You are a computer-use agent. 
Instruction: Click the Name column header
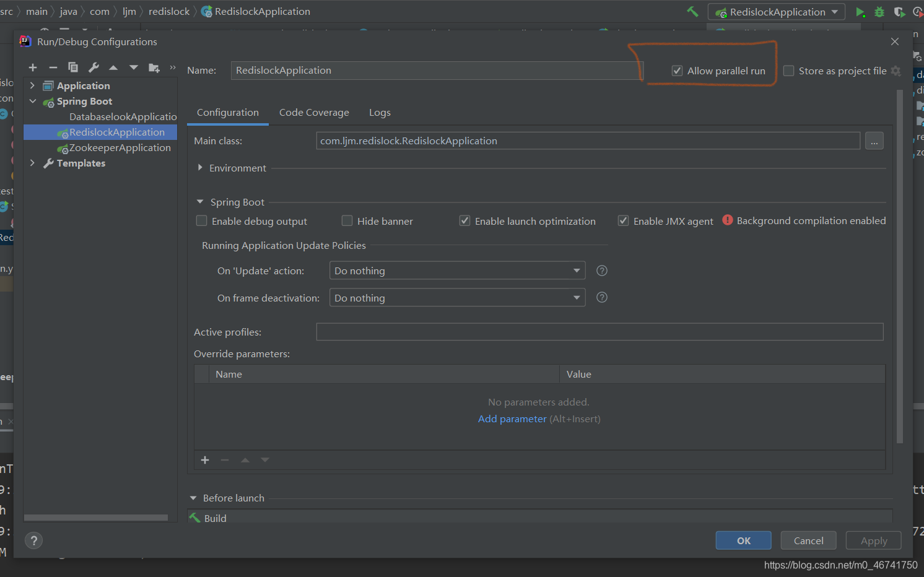[x=384, y=374]
